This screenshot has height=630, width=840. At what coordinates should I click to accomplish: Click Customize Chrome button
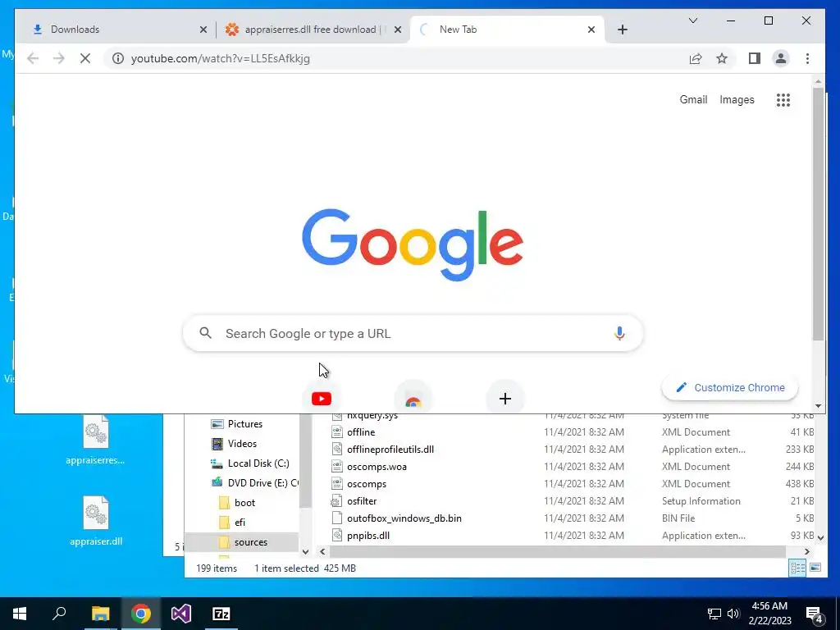click(730, 387)
